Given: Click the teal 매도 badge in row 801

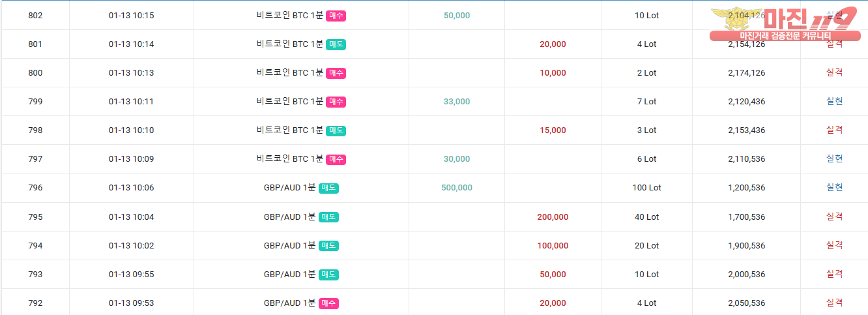Looking at the screenshot, I should coord(336,44).
